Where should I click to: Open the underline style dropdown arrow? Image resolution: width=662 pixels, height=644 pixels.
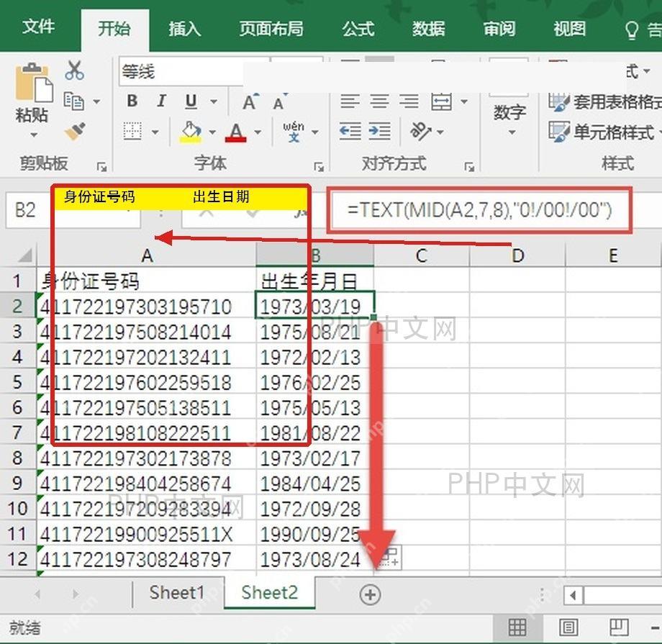[214, 101]
